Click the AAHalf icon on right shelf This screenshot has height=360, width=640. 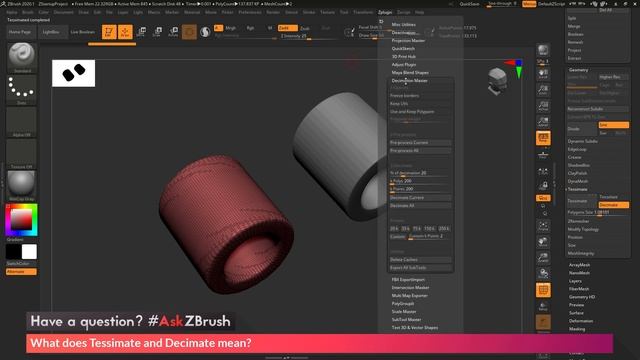[x=543, y=122]
